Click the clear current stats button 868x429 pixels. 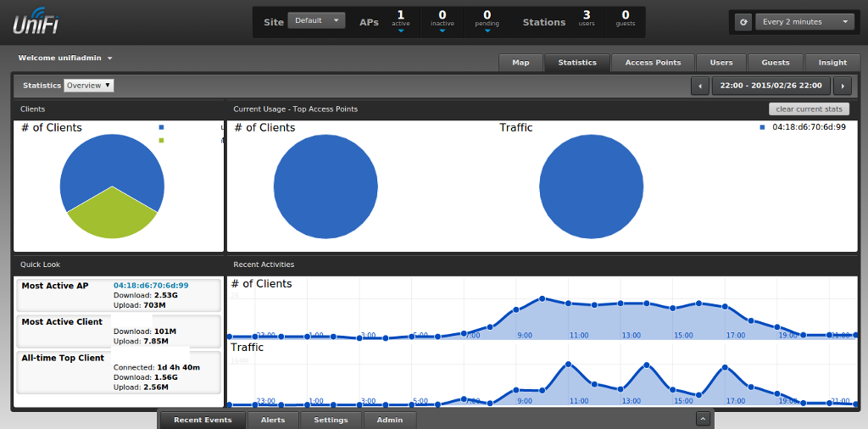[x=809, y=109]
